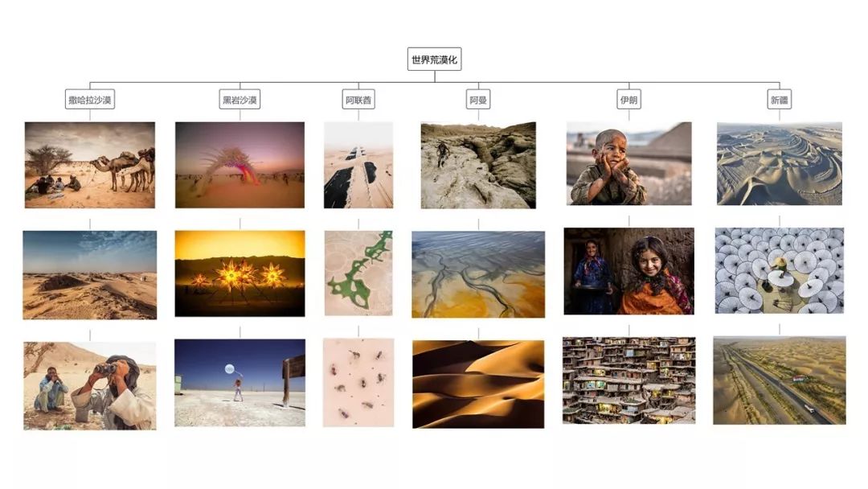Select the glowing star sculptures sunset image
The width and height of the screenshot is (868, 489).
[240, 273]
